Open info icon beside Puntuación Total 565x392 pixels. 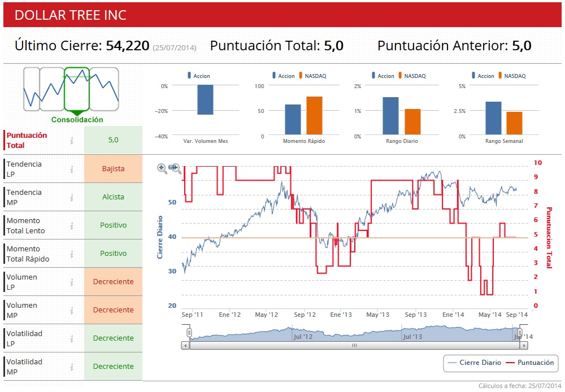(72, 141)
